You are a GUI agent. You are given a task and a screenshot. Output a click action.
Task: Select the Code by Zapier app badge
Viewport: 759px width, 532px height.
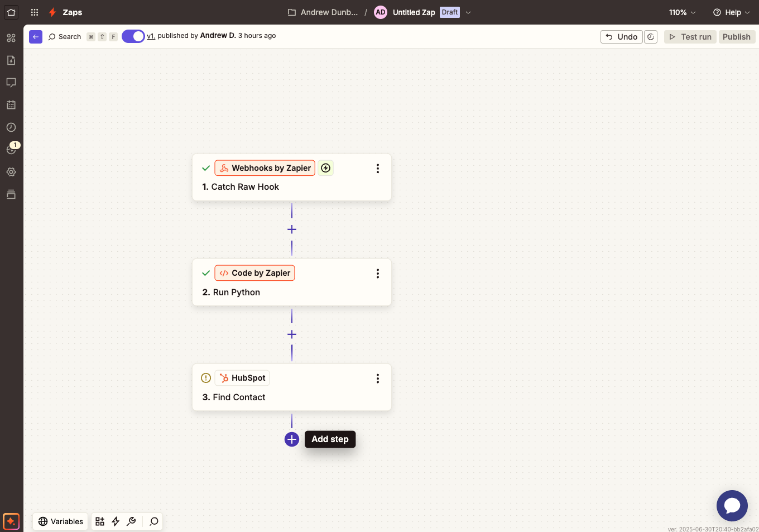(254, 273)
